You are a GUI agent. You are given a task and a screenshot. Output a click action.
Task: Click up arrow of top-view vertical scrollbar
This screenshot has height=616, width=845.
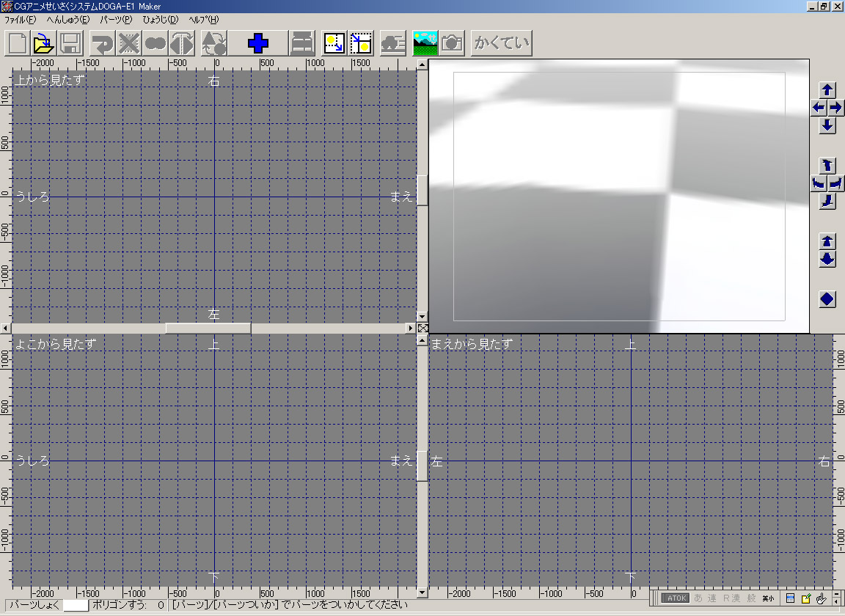(422, 65)
